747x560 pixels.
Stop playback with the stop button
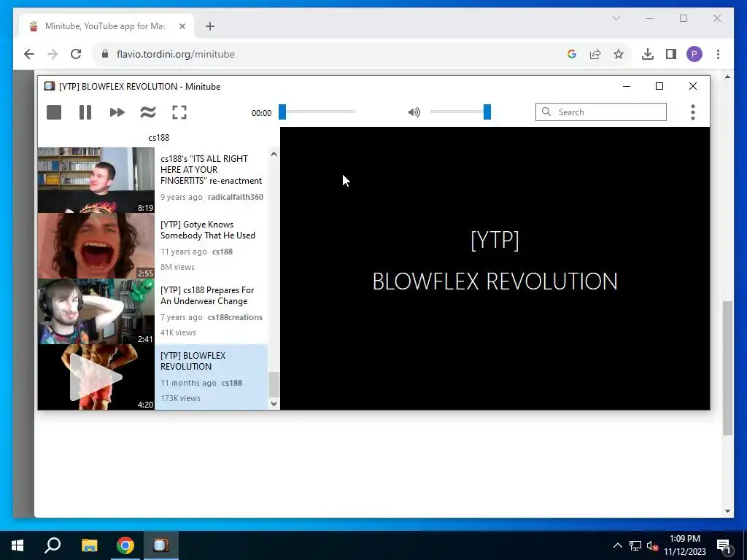[x=54, y=112]
